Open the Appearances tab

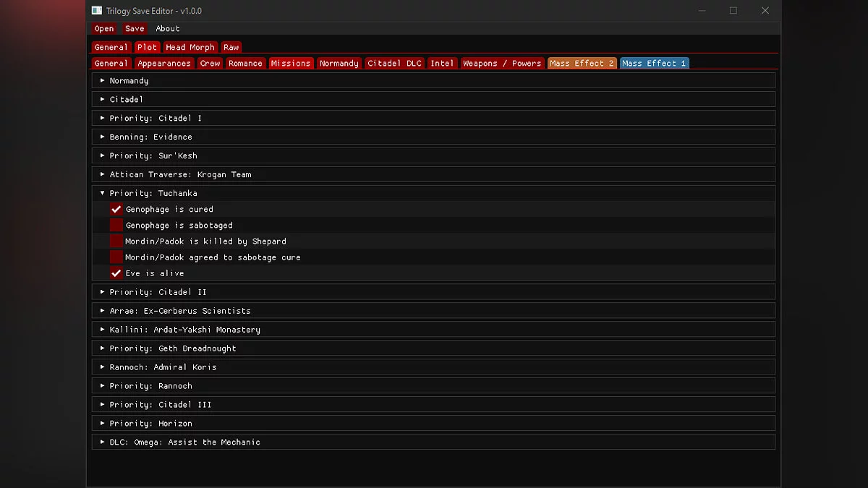pyautogui.click(x=164, y=63)
